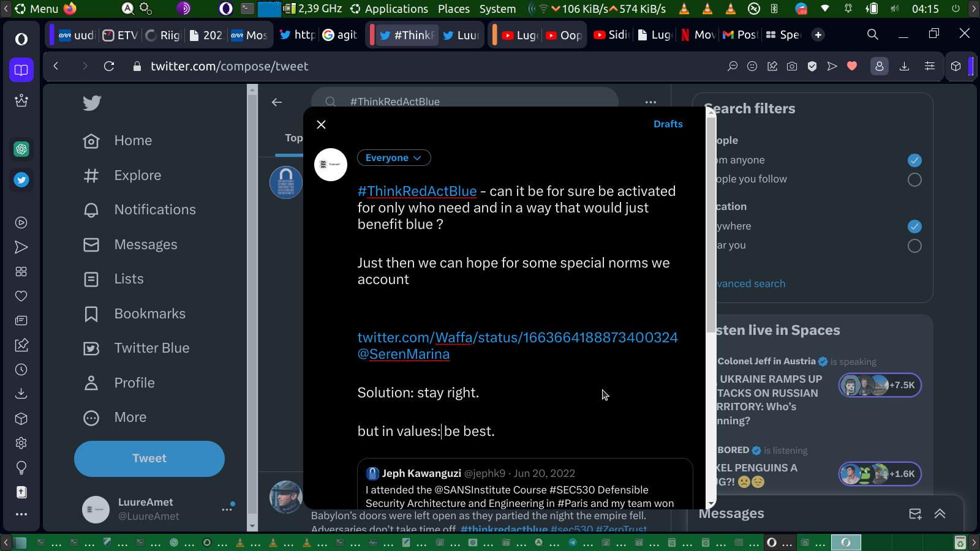Viewport: 980px width, 551px height.
Task: Click the Twitter bird logo
Action: [x=92, y=103]
